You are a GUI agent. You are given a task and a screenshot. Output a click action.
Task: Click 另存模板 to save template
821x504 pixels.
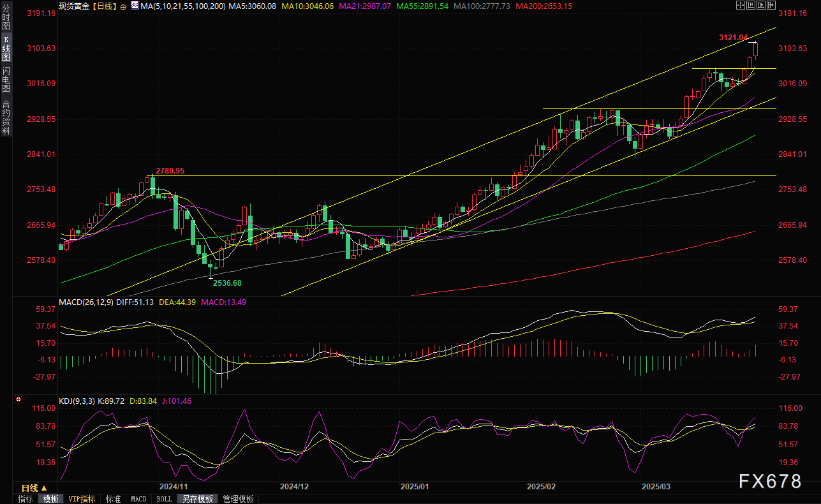pyautogui.click(x=196, y=499)
